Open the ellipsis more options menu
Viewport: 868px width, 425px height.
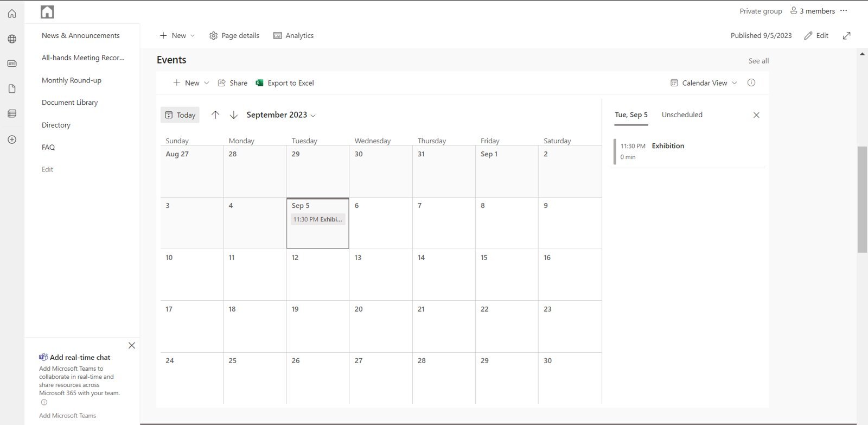(844, 11)
